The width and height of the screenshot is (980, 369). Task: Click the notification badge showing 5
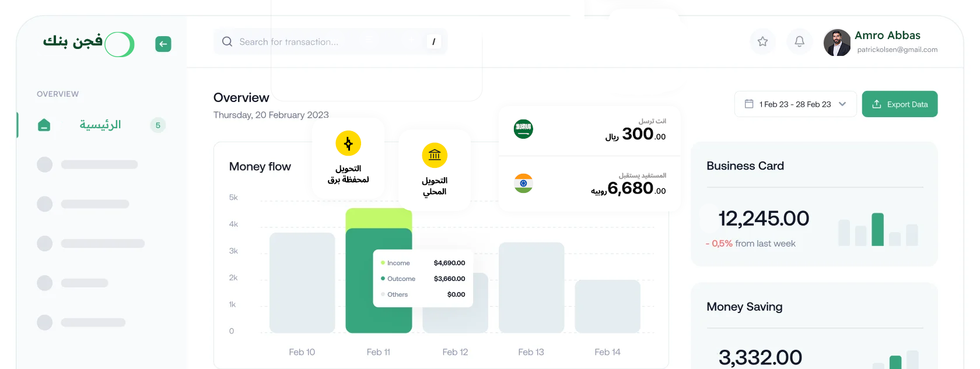[157, 125]
